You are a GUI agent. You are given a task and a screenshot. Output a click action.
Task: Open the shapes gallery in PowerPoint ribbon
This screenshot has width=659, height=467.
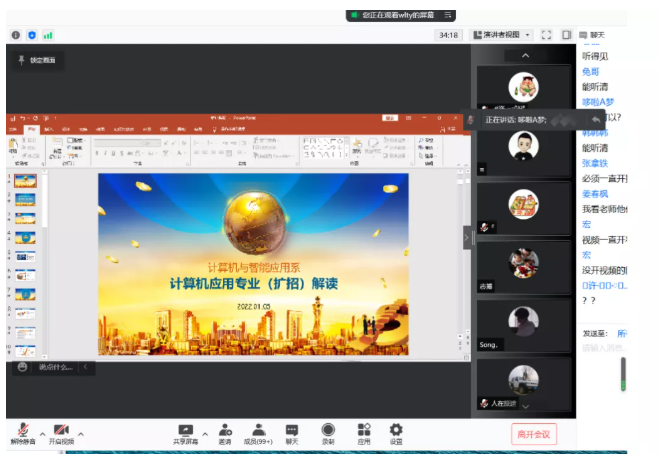point(325,148)
